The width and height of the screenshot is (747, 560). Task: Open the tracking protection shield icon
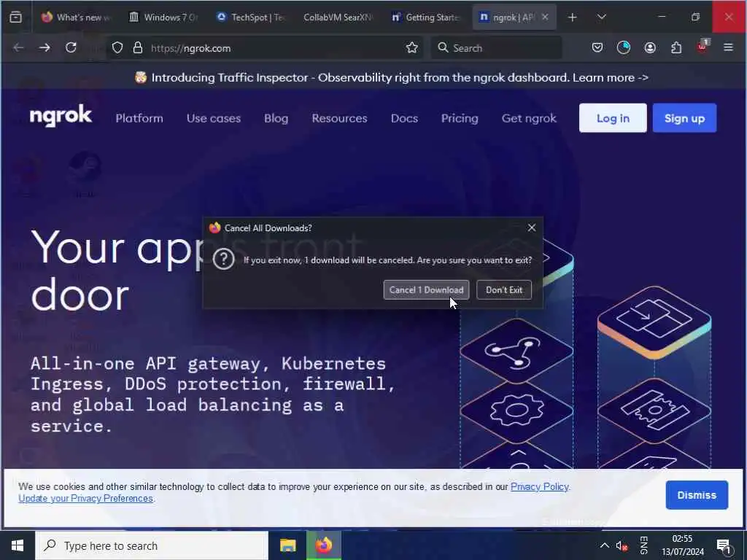(117, 48)
